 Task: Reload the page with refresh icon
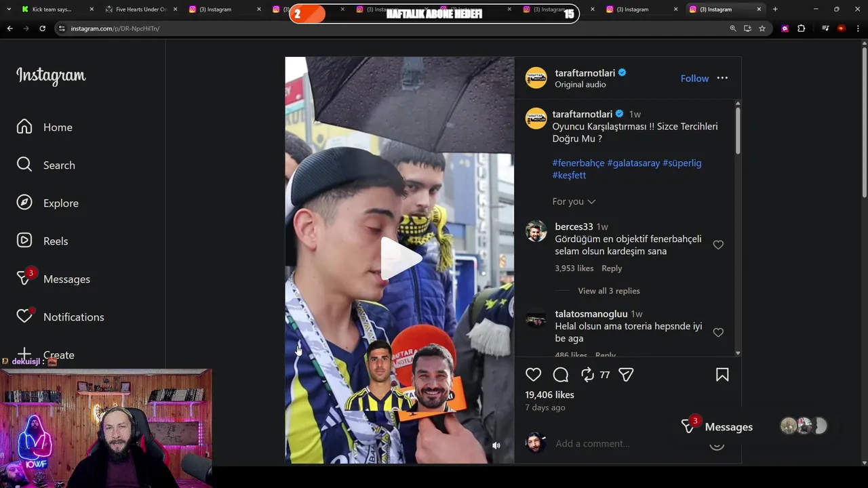coord(42,28)
